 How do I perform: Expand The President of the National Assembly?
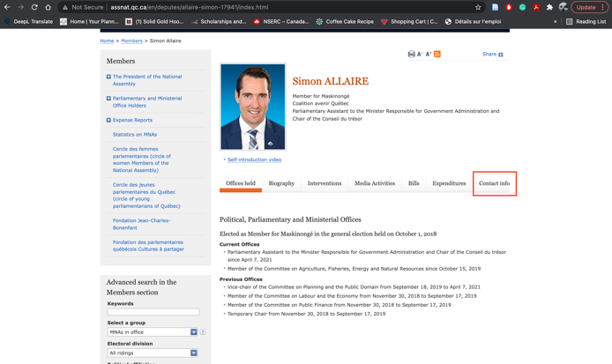click(108, 77)
